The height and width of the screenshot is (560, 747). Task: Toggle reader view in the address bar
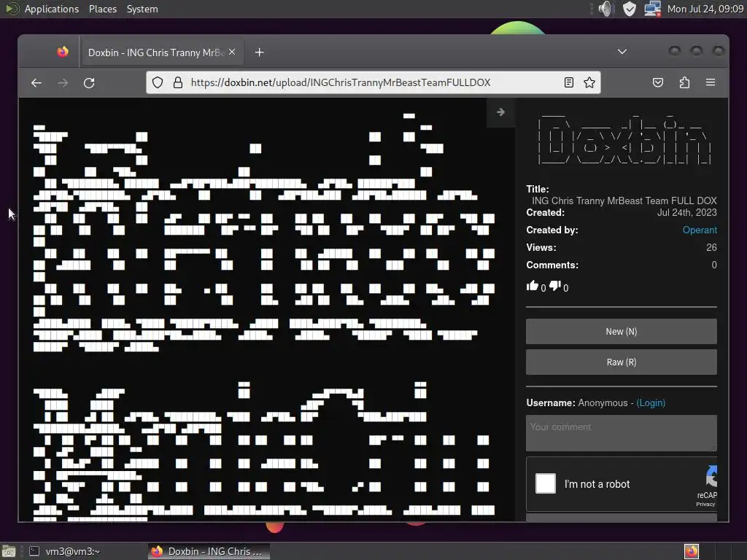pos(568,82)
